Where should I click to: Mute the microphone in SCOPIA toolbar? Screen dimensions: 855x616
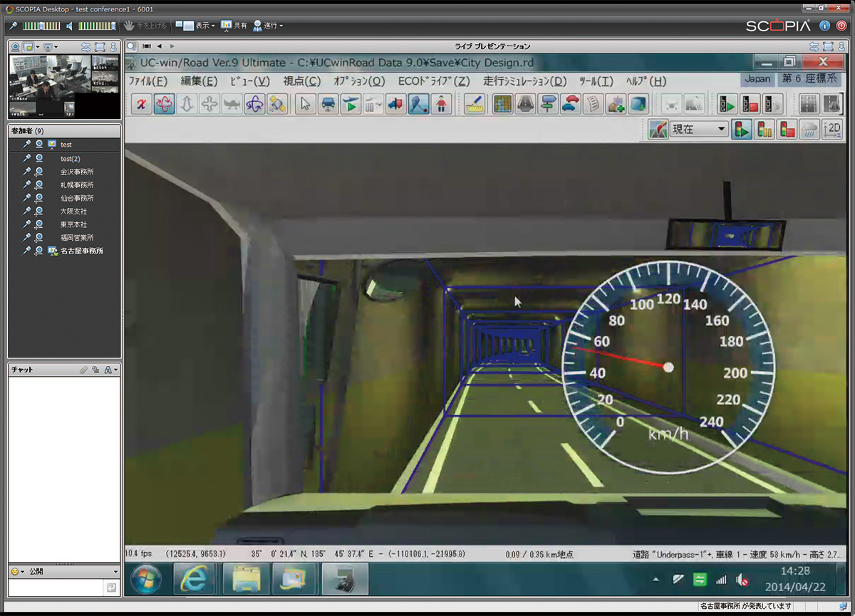tap(13, 26)
